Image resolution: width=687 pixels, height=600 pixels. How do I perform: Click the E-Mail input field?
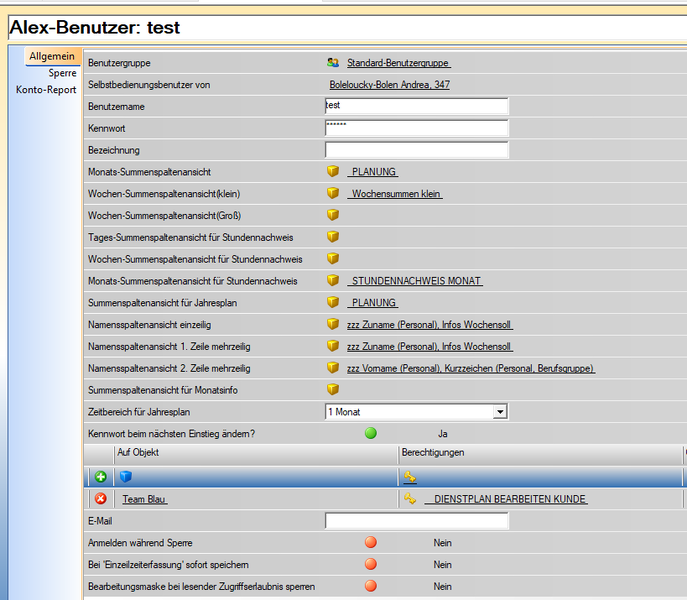tap(416, 521)
